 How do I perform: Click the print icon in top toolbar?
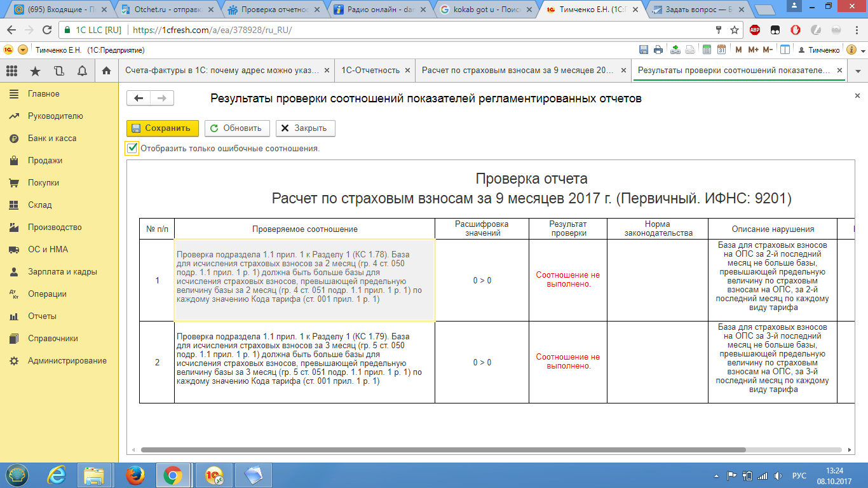[658, 50]
